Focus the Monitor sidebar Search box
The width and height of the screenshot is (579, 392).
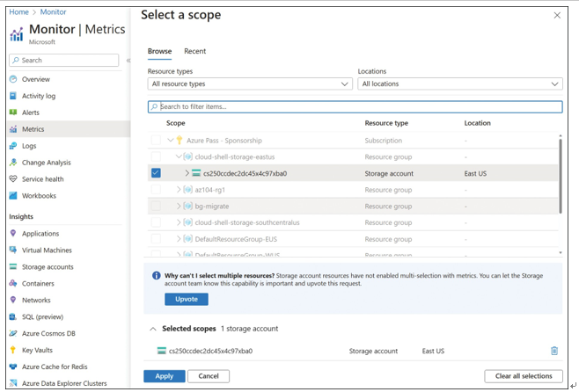[64, 60]
